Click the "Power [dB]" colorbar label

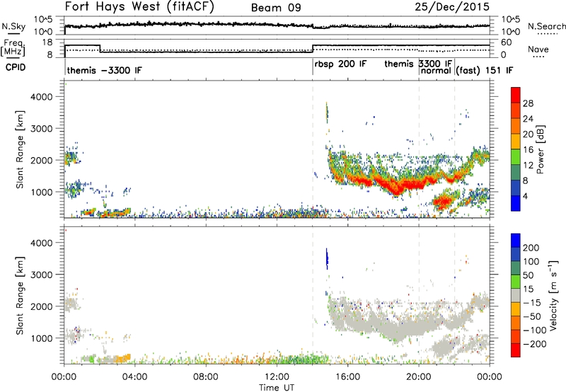point(541,149)
